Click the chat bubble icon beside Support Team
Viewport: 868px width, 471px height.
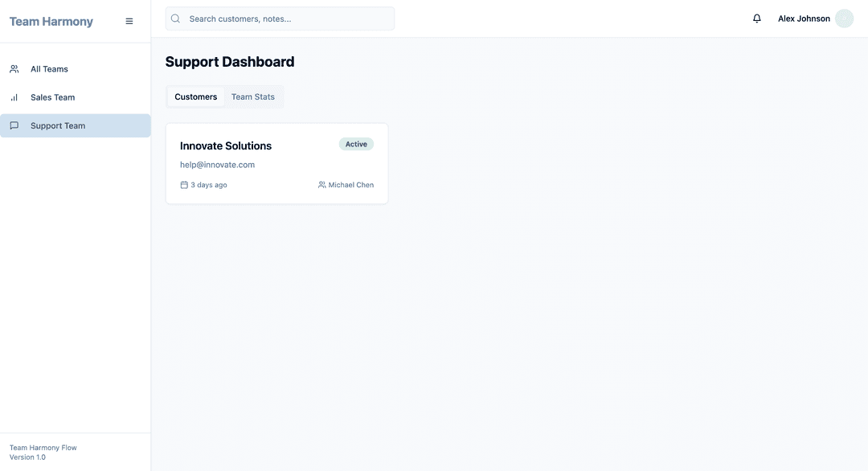pos(14,125)
